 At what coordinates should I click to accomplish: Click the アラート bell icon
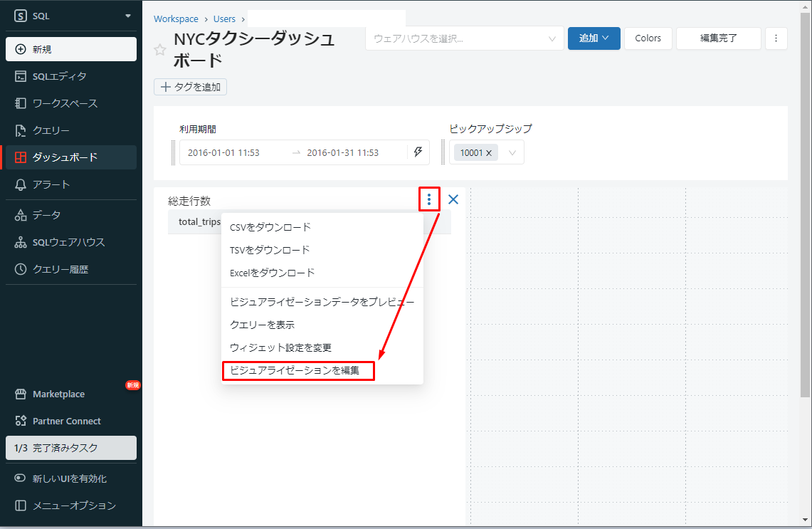pyautogui.click(x=21, y=184)
